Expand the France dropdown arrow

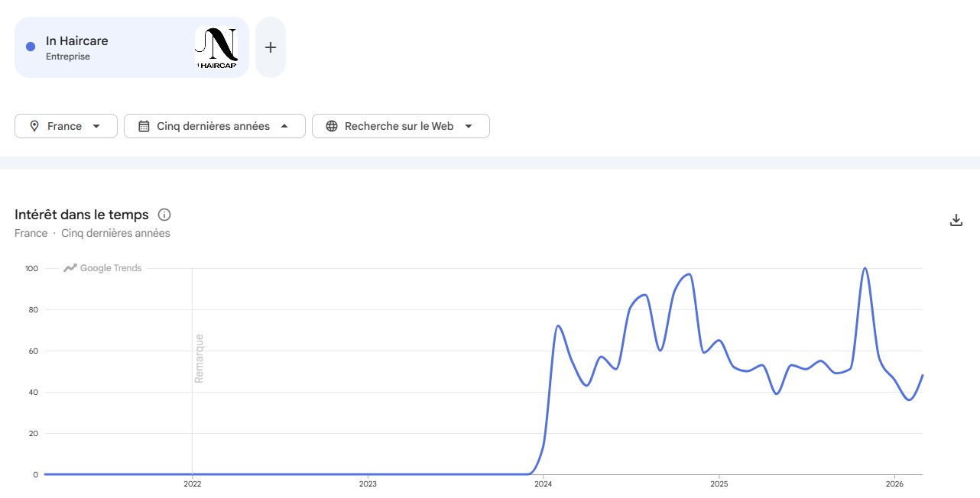[96, 126]
